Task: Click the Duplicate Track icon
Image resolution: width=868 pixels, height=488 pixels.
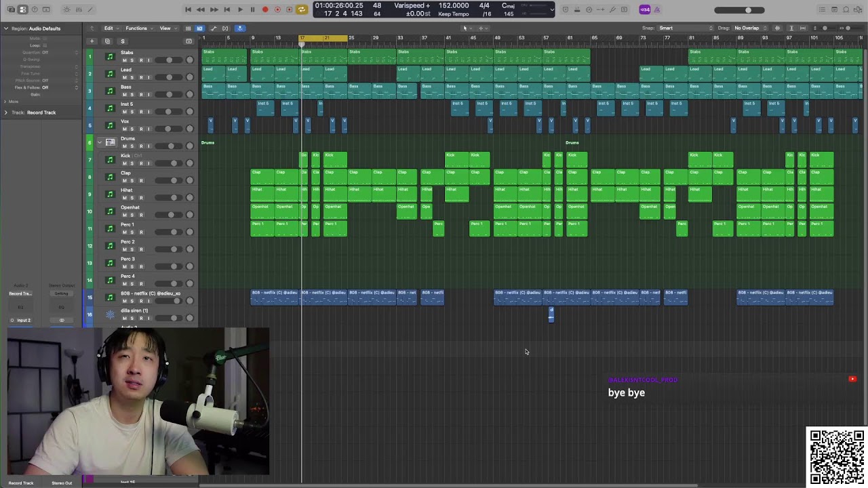Action: coord(107,41)
